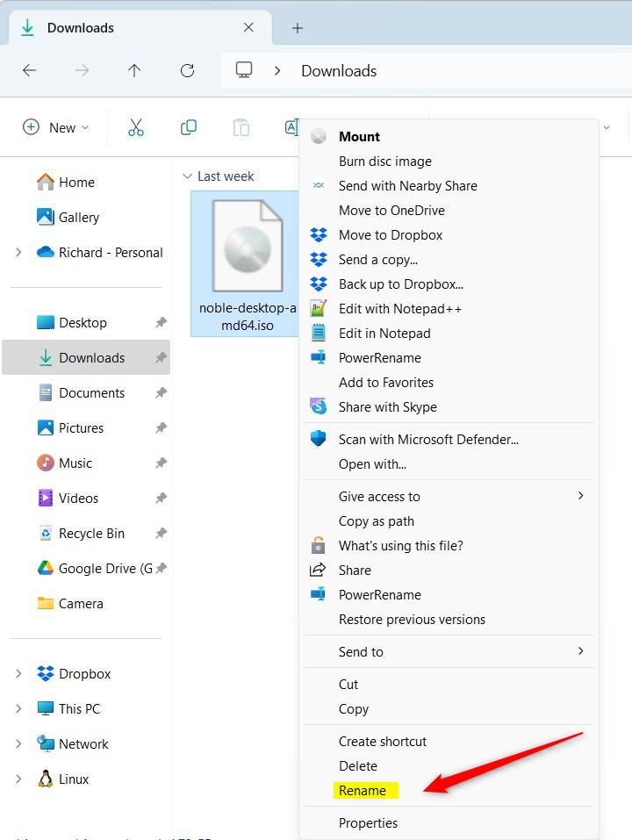Click the lock icon for What's using this file
Screen dimensions: 632x840
tap(318, 545)
